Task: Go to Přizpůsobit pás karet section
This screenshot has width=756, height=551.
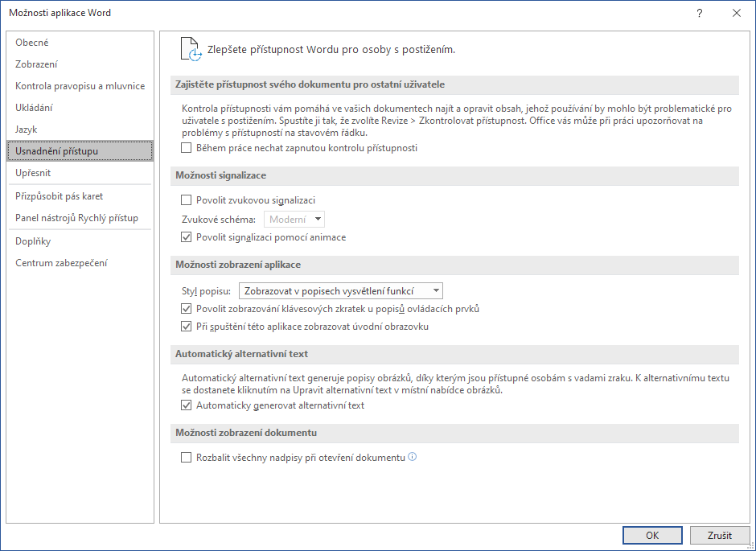Action: click(x=59, y=196)
